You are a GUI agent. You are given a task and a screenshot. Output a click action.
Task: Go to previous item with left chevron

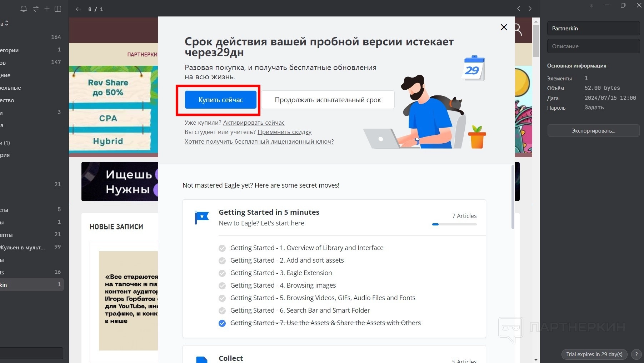click(519, 9)
